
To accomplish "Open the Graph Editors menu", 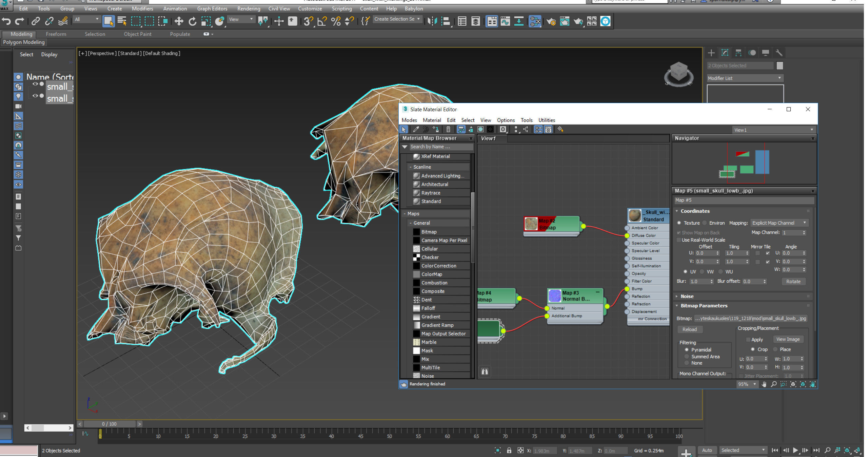I will [212, 8].
